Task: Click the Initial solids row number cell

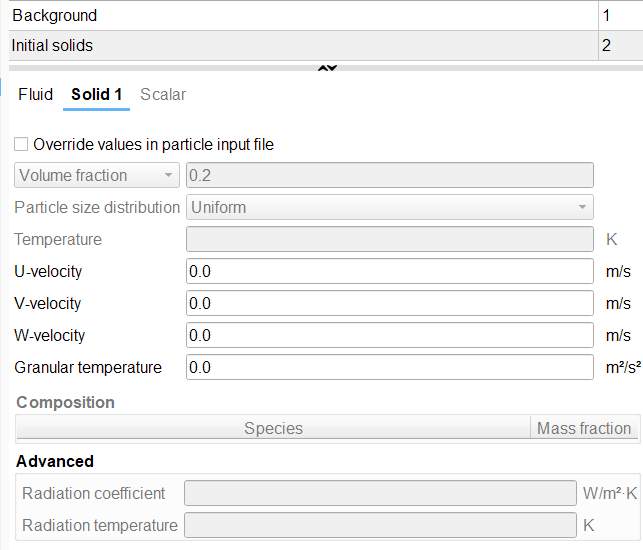Action: click(619, 45)
